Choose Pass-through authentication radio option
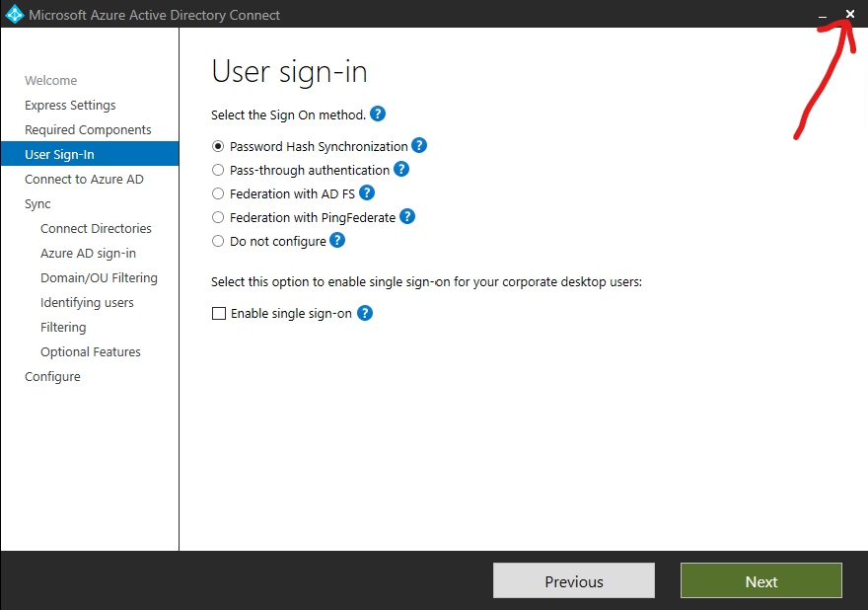The height and width of the screenshot is (610, 868). (x=218, y=170)
